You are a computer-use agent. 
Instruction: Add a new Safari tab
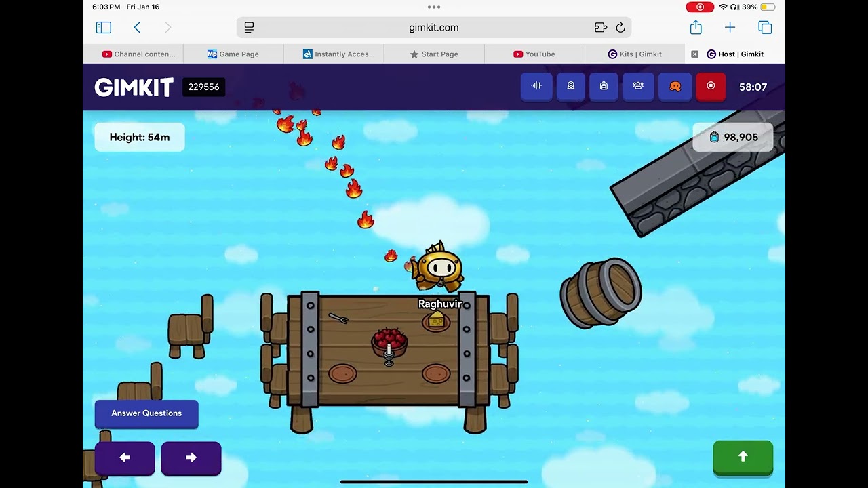(730, 27)
